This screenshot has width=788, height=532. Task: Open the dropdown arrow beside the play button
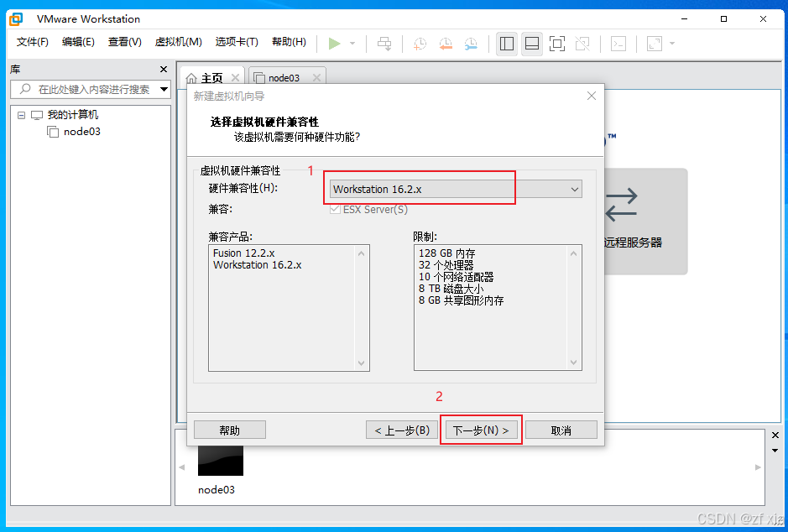coord(352,44)
